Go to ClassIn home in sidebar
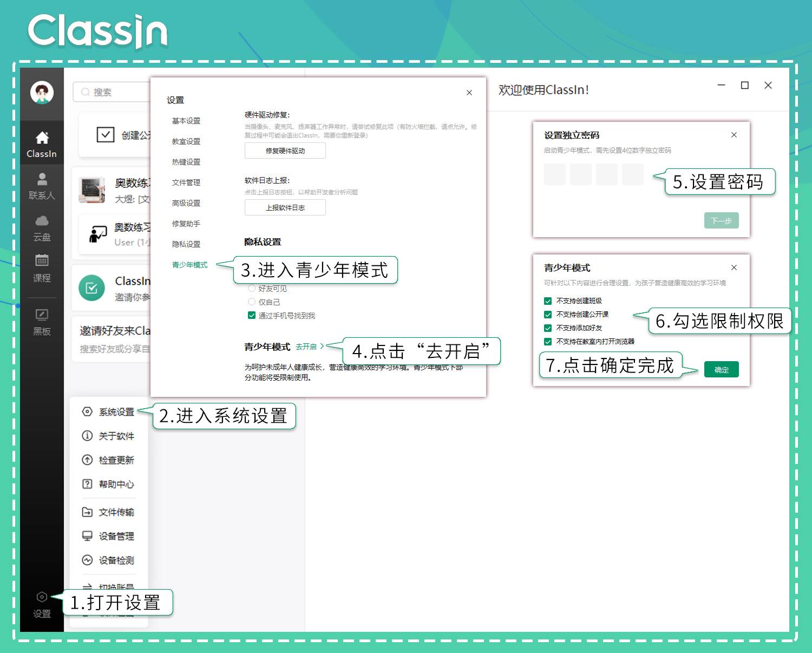The height and width of the screenshot is (653, 812). coord(42,145)
